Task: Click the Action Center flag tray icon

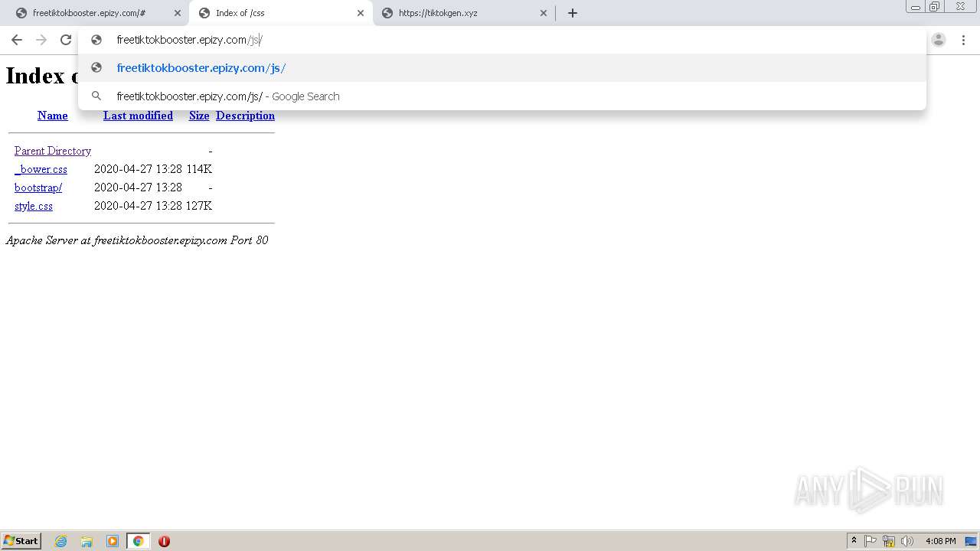Action: 871,541
